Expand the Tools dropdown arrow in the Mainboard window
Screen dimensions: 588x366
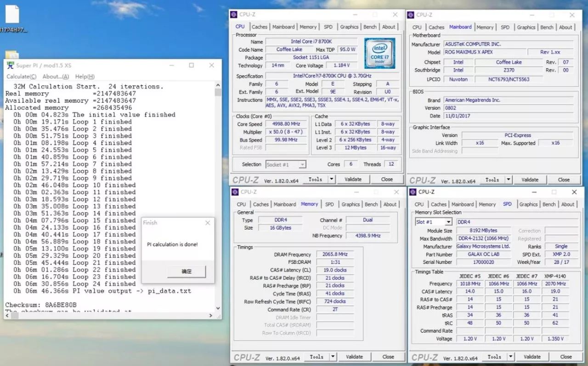[x=509, y=180]
